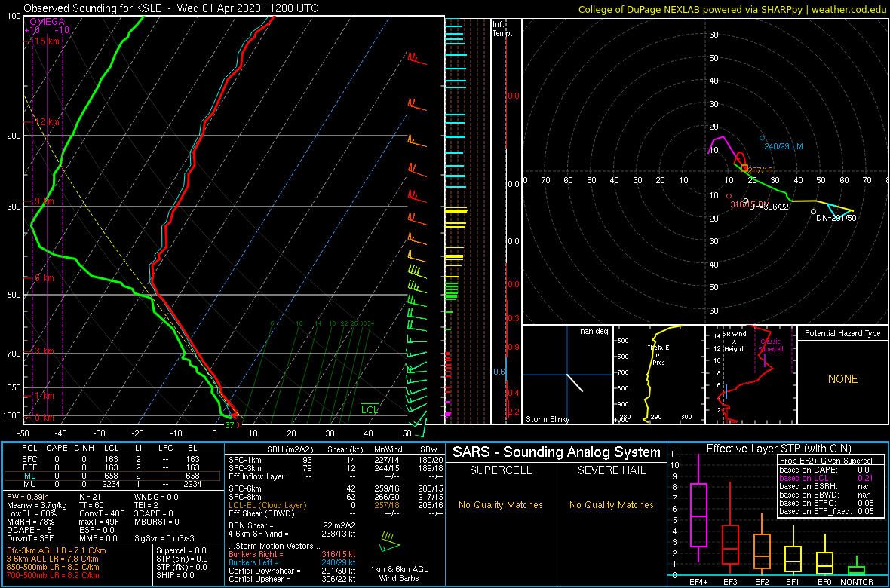Click the 'LCL-EL (Cloud Layer)' row
Screen dimensions: 890x588
[334, 504]
